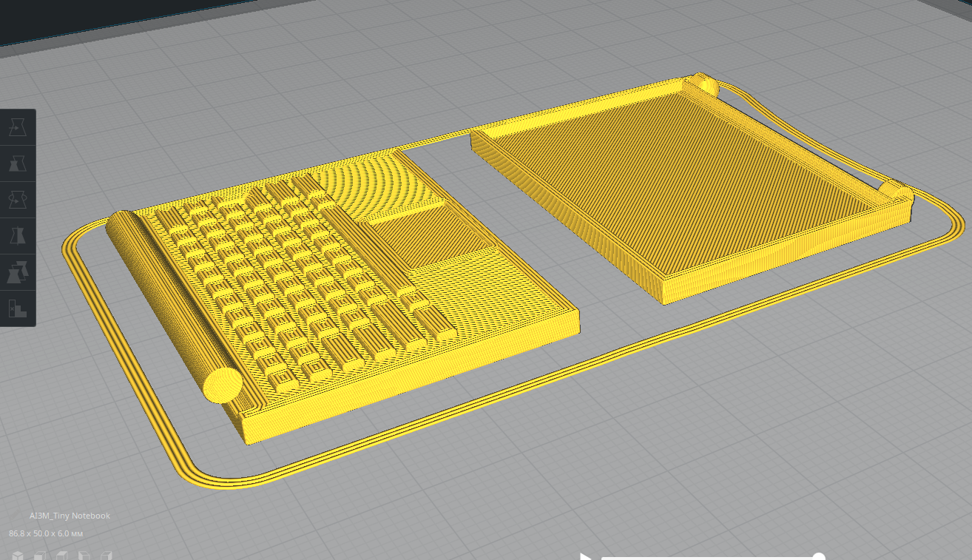Play the layer simulation
Viewport: 972px width, 560px height.
tap(585, 556)
